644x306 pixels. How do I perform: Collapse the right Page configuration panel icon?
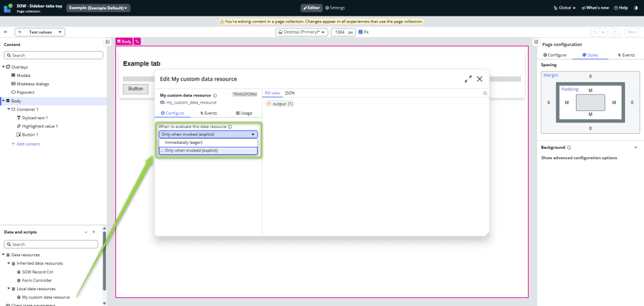click(x=536, y=42)
